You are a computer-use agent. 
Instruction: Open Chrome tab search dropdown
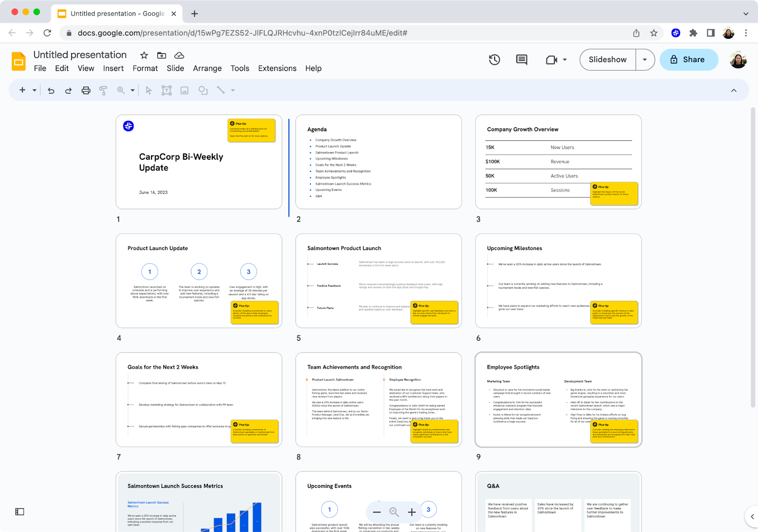click(x=746, y=13)
